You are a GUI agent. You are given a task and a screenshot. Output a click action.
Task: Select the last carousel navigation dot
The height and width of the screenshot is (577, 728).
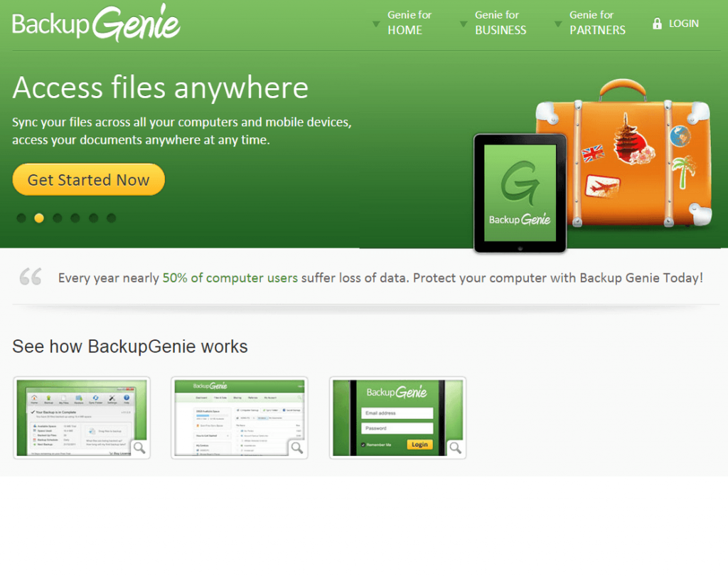(111, 218)
